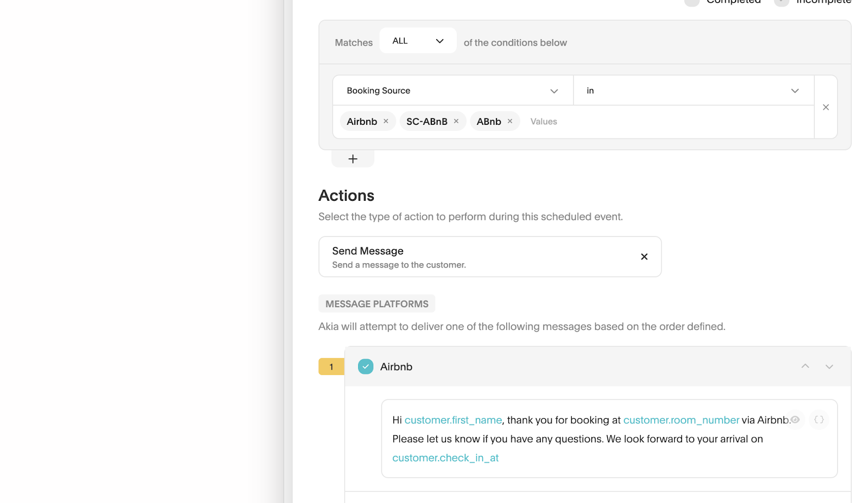Remove the ABnb value tag
The height and width of the screenshot is (503, 868).
coord(510,122)
